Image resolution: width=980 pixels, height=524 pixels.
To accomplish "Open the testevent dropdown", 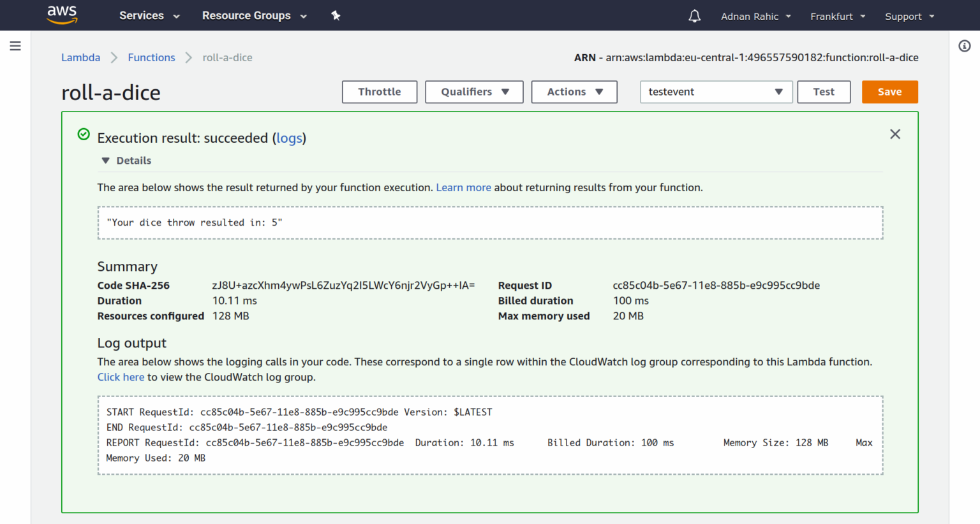I will click(x=715, y=91).
